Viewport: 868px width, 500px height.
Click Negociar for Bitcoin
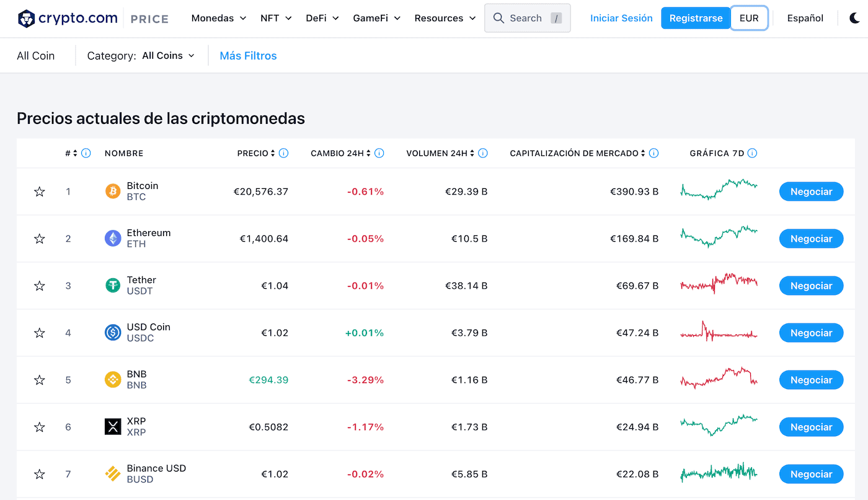[x=811, y=191]
